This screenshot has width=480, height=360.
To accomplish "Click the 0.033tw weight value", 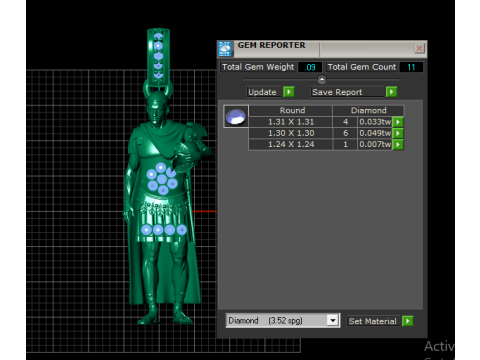I will coord(375,122).
